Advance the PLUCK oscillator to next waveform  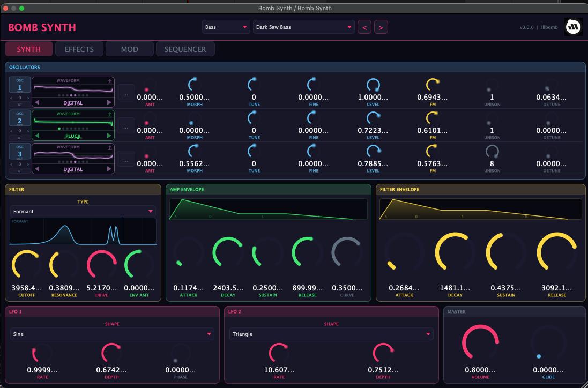[109, 136]
